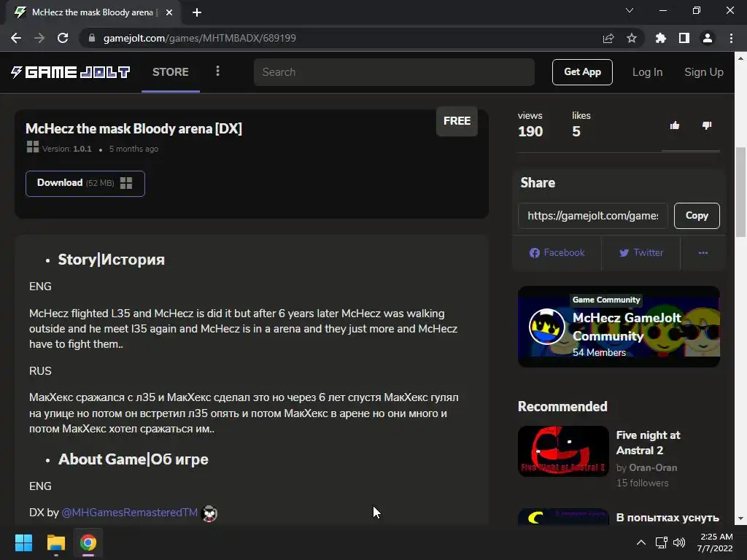Download the 52 MB game build

(85, 183)
